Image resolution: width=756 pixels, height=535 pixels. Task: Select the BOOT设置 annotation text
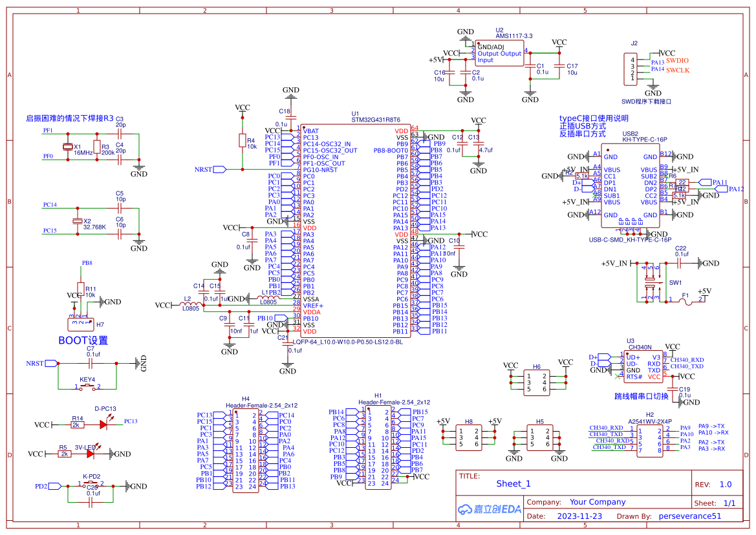click(x=83, y=341)
